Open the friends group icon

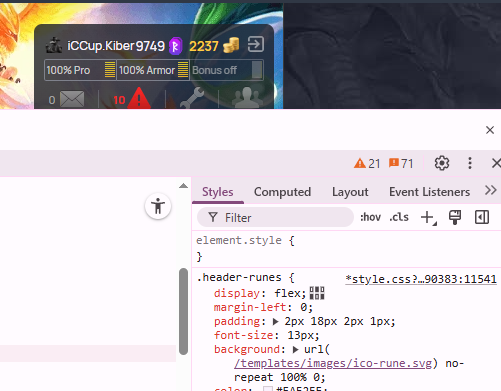click(247, 98)
